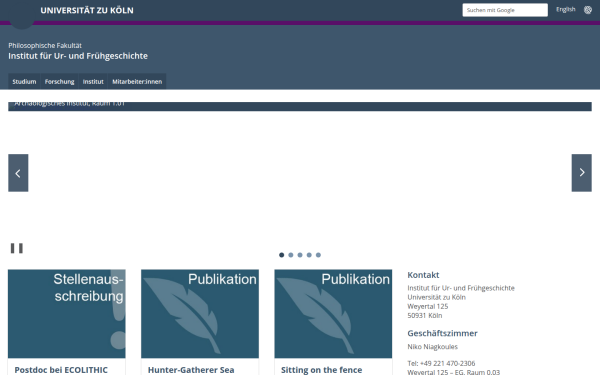
Task: Click the University seal logo in header
Action: [22, 15]
